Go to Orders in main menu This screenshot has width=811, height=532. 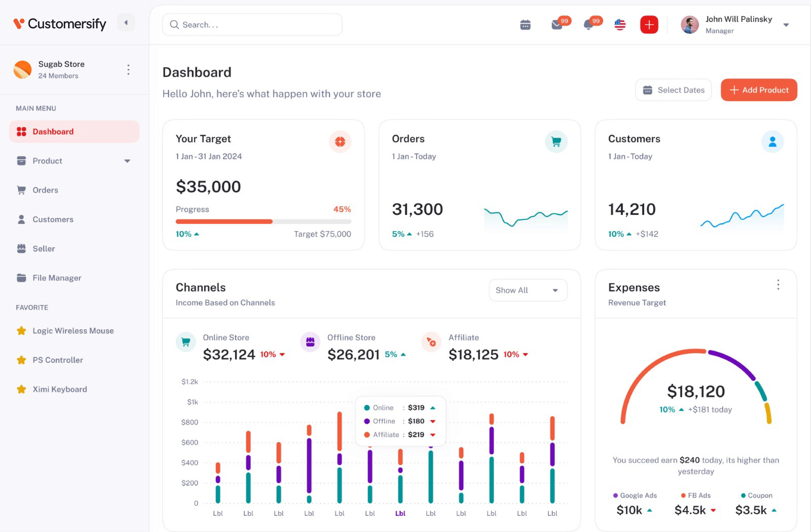point(45,190)
